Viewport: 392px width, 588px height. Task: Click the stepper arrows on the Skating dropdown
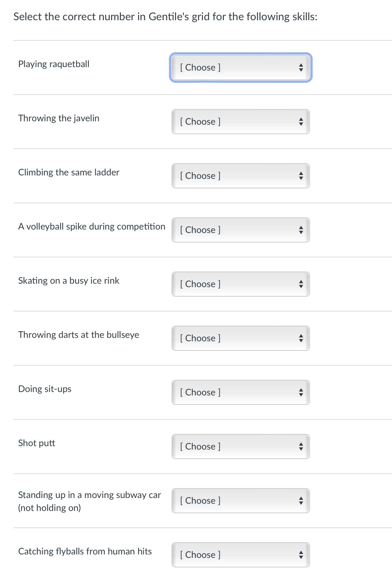(301, 284)
